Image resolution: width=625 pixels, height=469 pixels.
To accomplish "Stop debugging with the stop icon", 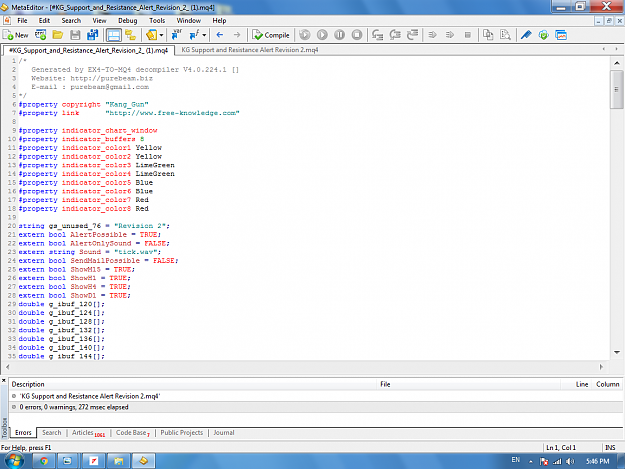I will (357, 35).
